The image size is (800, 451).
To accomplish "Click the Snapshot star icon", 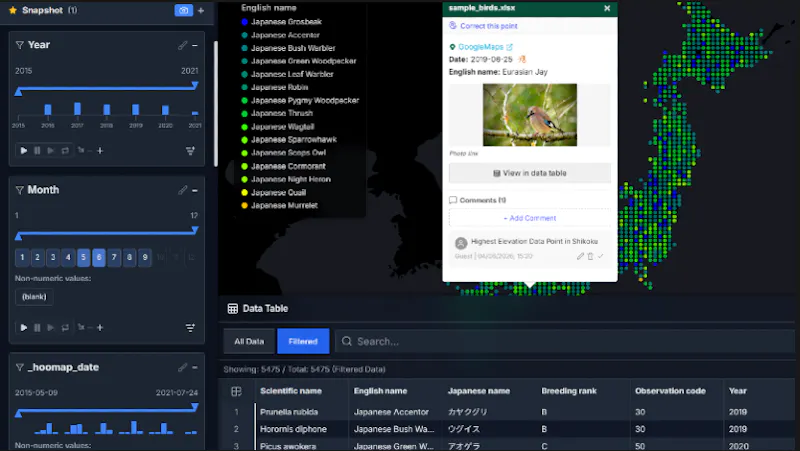I will click(x=13, y=10).
